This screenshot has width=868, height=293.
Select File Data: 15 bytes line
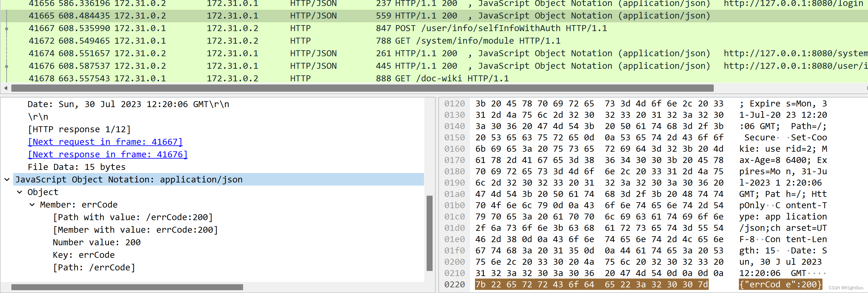point(76,167)
